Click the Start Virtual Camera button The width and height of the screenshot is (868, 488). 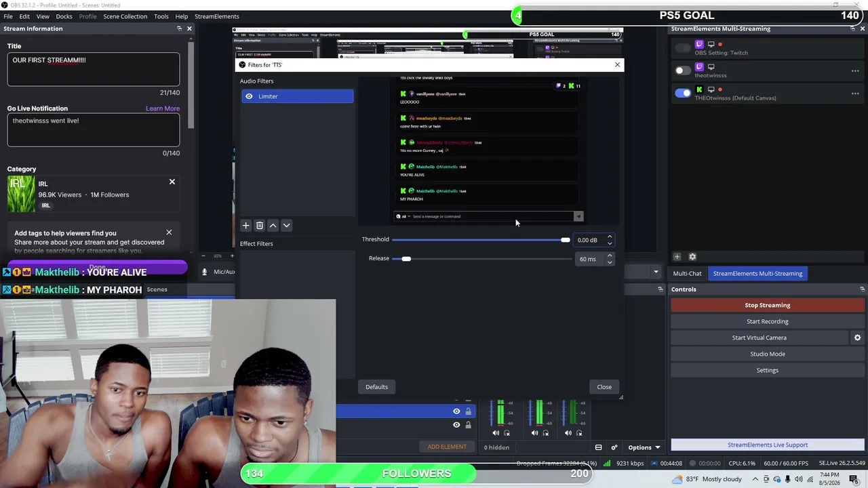pos(759,338)
